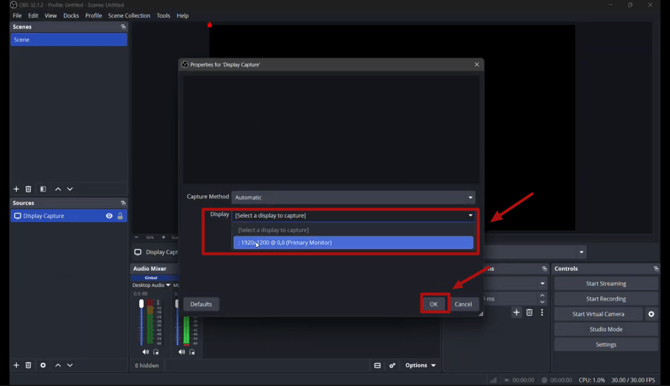Image resolution: width=670 pixels, height=386 pixels.
Task: Move scene down in Scenes list
Action: (70, 189)
